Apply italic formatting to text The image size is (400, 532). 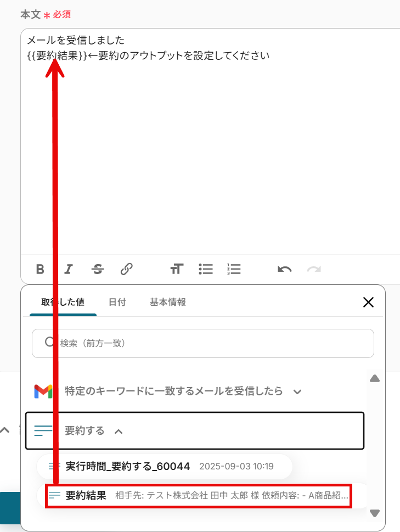pos(69,269)
